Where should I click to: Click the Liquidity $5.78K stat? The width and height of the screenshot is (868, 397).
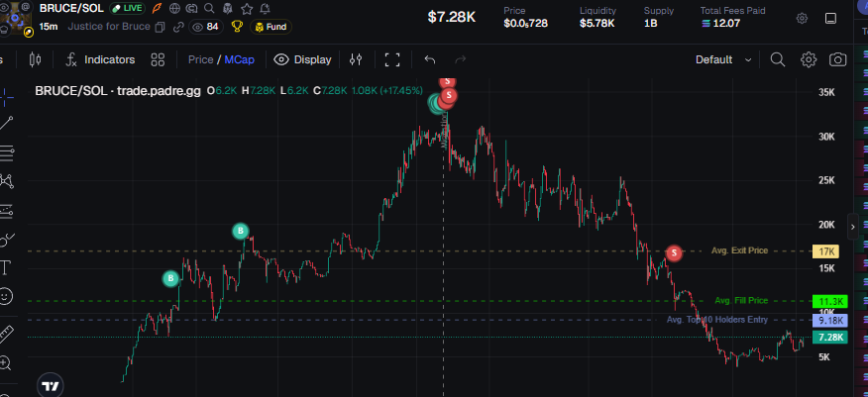597,17
